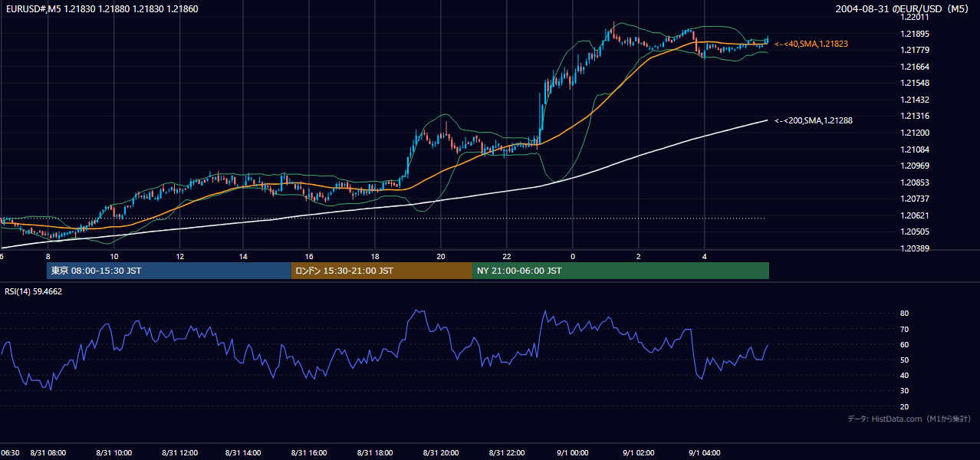
Task: Click price axis value 1.22011
Action: tap(914, 17)
